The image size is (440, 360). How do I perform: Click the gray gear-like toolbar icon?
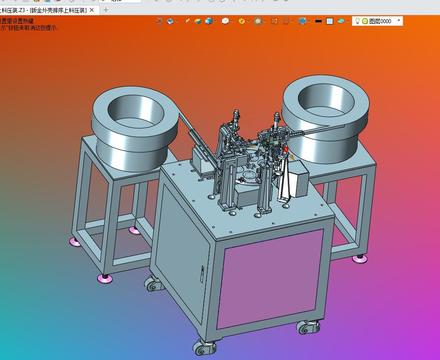click(x=258, y=21)
